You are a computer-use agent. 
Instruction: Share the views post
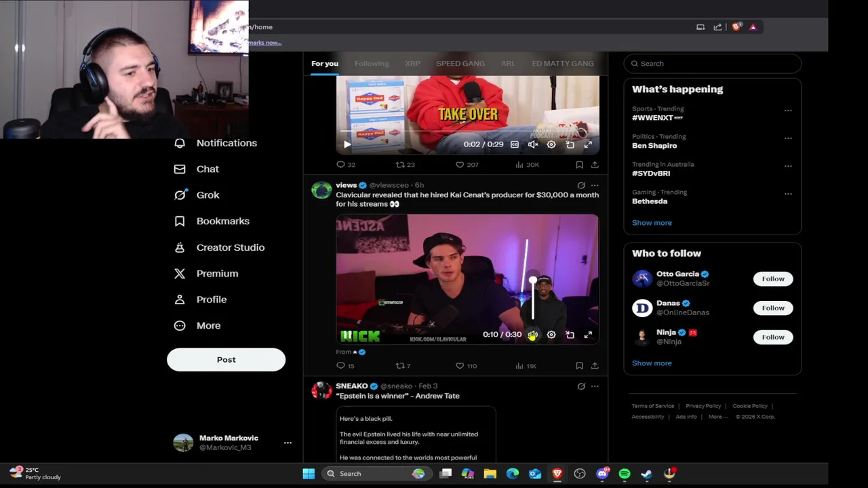(x=595, y=366)
